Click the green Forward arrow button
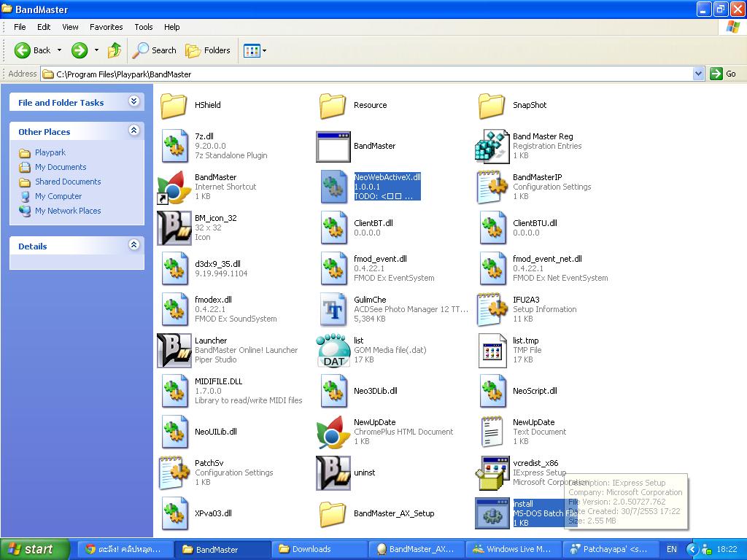The width and height of the screenshot is (747, 560). pyautogui.click(x=80, y=50)
